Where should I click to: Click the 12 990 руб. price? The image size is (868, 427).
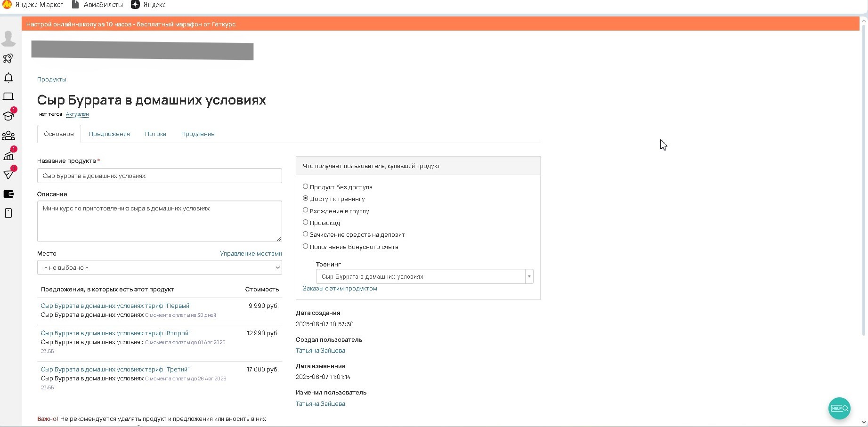tap(263, 333)
